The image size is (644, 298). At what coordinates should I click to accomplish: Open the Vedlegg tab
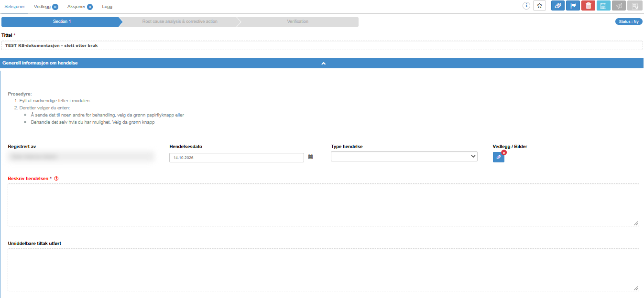[46, 7]
